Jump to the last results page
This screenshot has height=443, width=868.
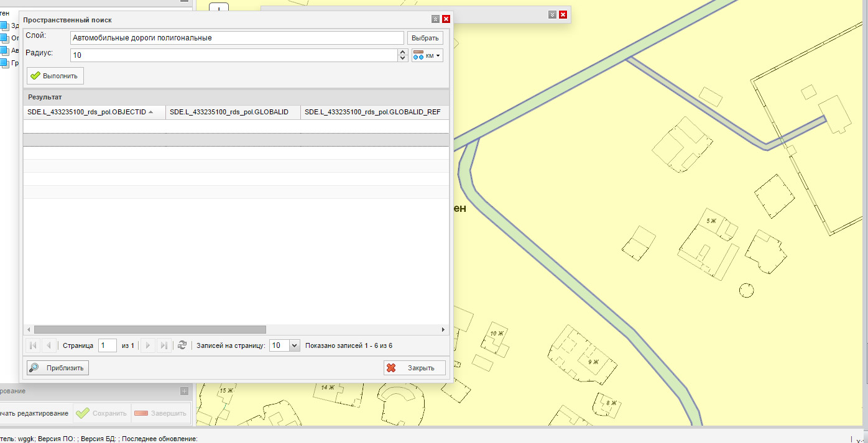164,345
